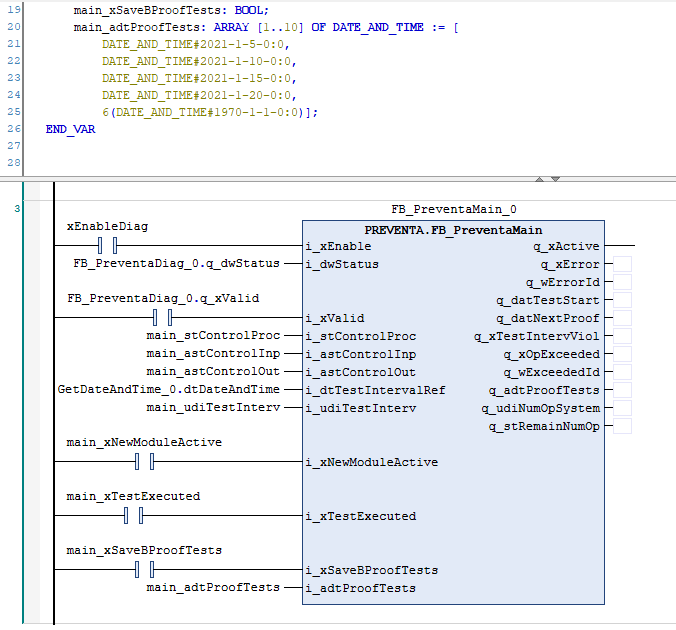Click the q_xActive output pin label

566,246
